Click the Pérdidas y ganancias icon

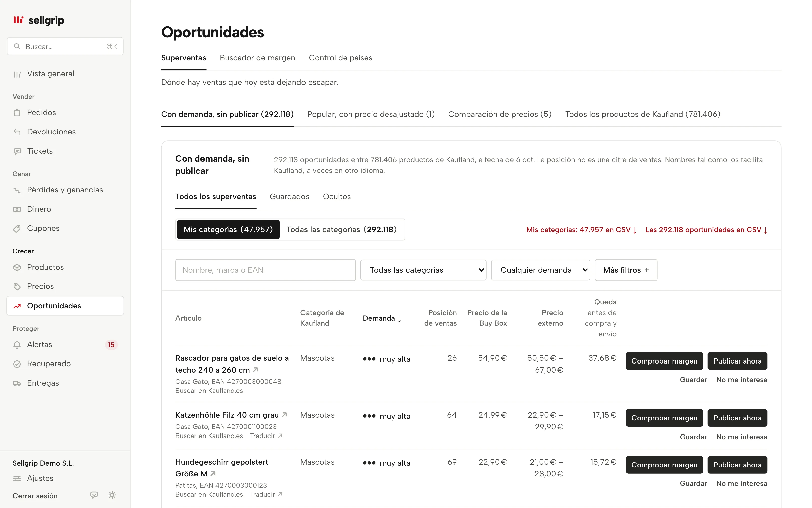(x=17, y=190)
